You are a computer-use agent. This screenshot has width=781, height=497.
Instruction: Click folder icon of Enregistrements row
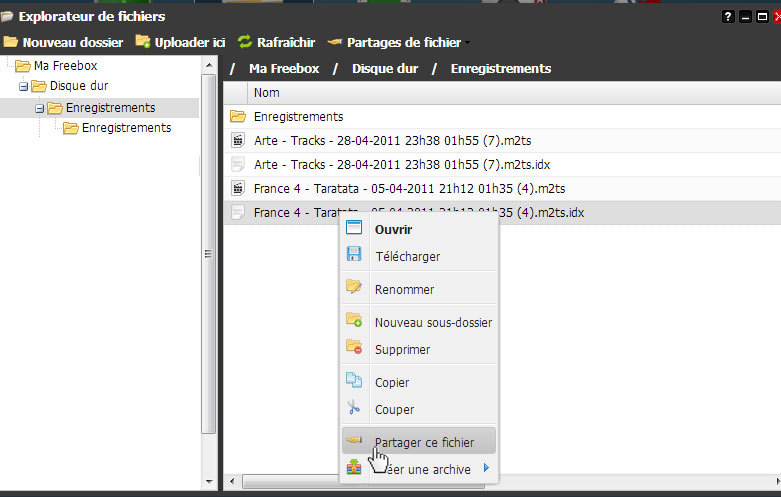point(238,117)
